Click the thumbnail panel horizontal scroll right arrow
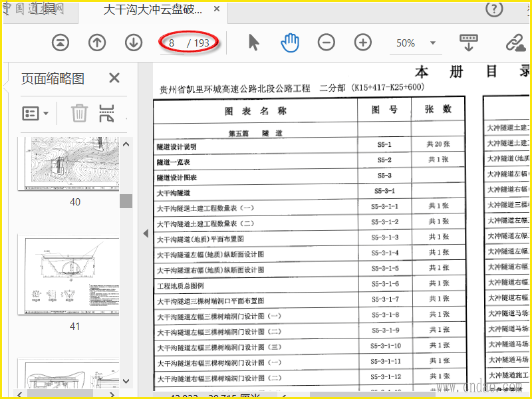 112,394
